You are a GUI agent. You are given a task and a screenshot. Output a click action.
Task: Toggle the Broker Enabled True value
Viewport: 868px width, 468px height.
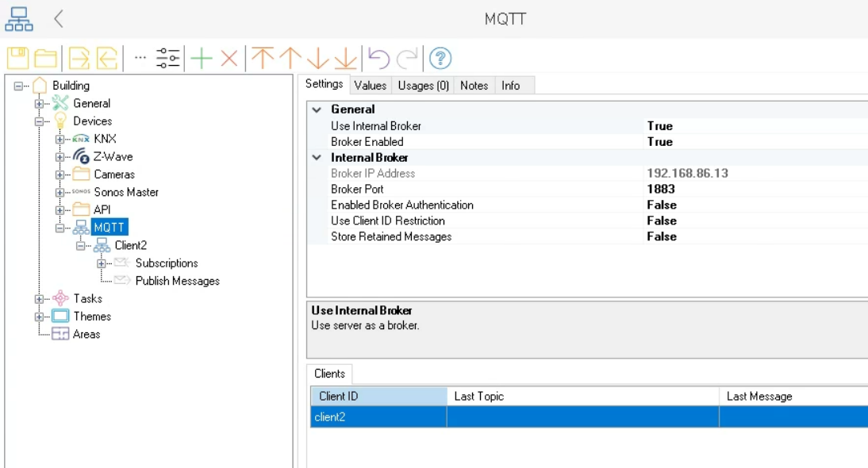(659, 142)
